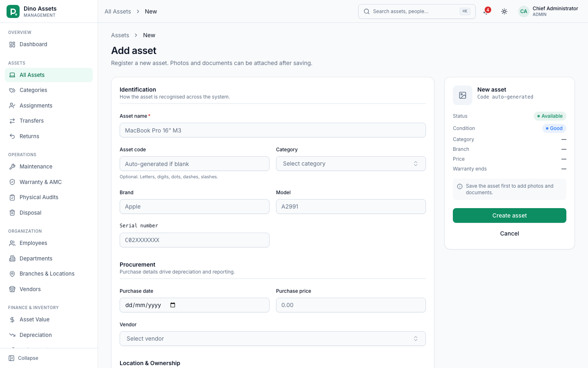This screenshot has width=588, height=368.
Task: Open Departments in sidebar
Action: pos(49,258)
